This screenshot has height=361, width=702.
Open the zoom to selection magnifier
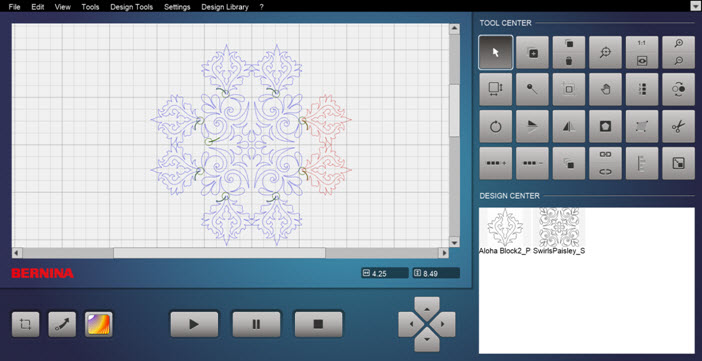pos(605,52)
